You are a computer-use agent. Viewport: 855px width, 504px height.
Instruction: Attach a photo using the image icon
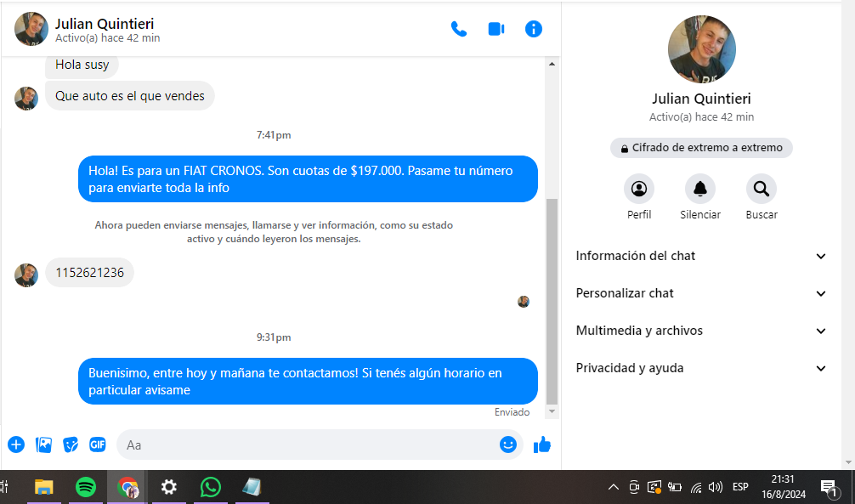pos(43,445)
